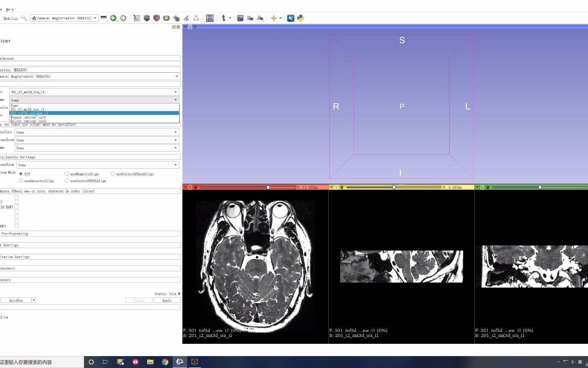Screen dimensions: 588x368
Task: Click the AutoRun button
Action: point(16,300)
